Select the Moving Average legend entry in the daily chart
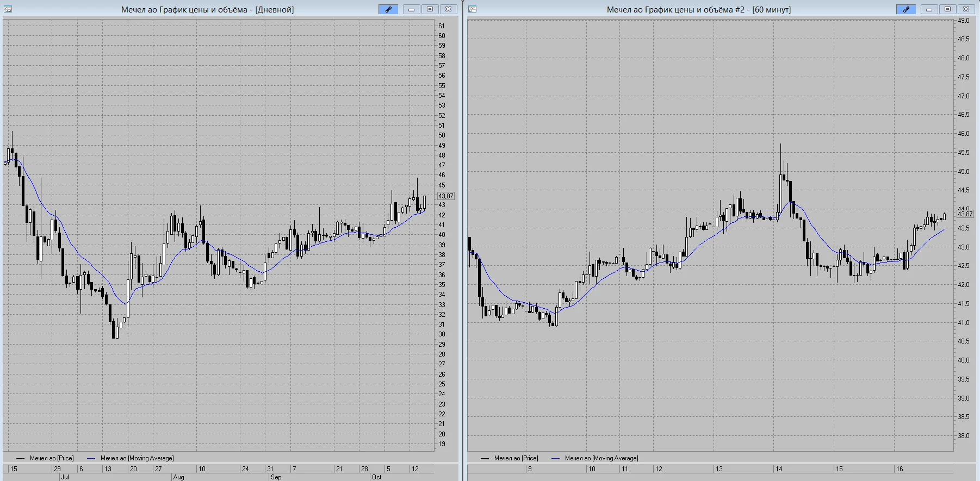 pyautogui.click(x=131, y=458)
